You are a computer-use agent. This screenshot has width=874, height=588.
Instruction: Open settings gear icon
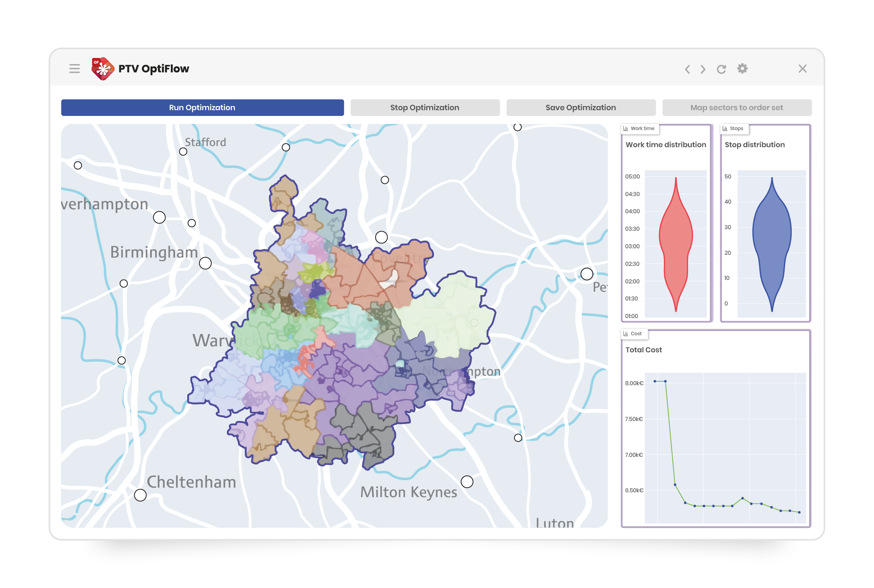pyautogui.click(x=742, y=69)
